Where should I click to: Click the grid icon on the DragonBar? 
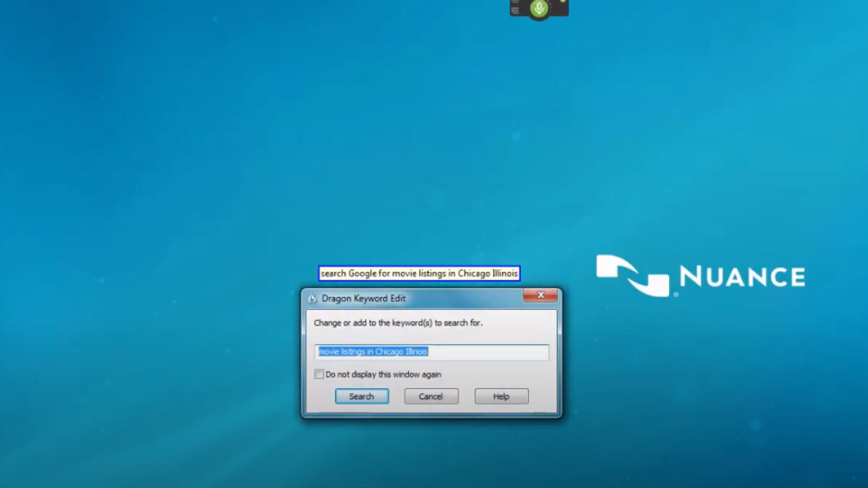point(515,11)
